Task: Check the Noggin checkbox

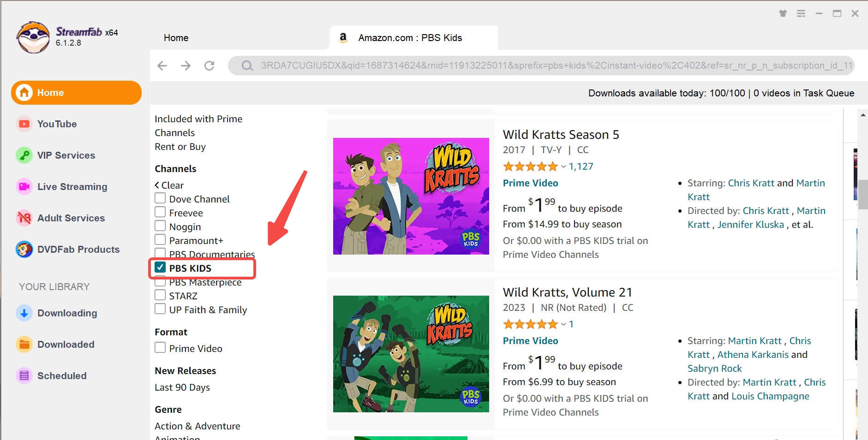Action: pyautogui.click(x=160, y=226)
